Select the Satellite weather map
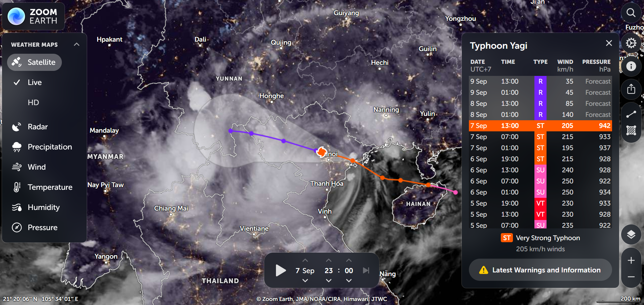The height and width of the screenshot is (305, 644). [34, 62]
